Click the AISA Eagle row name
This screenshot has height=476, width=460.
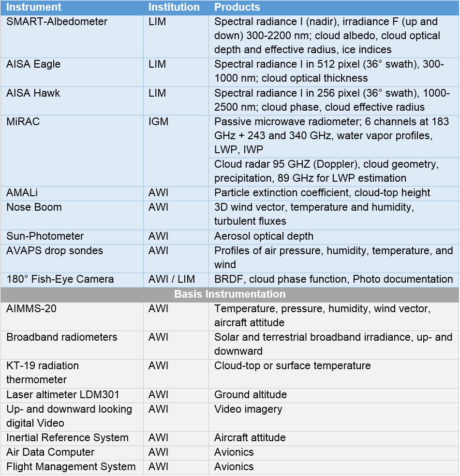pyautogui.click(x=33, y=64)
